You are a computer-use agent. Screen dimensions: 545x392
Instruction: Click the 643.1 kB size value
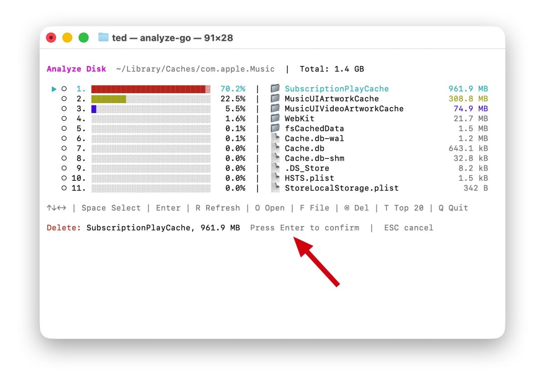(x=468, y=149)
